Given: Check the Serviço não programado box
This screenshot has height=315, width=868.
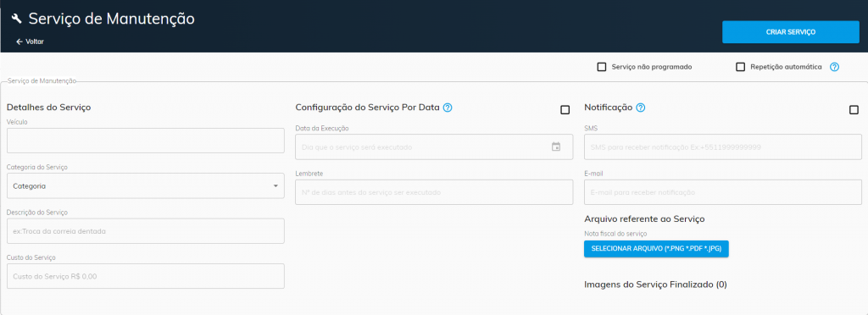Looking at the screenshot, I should point(602,67).
